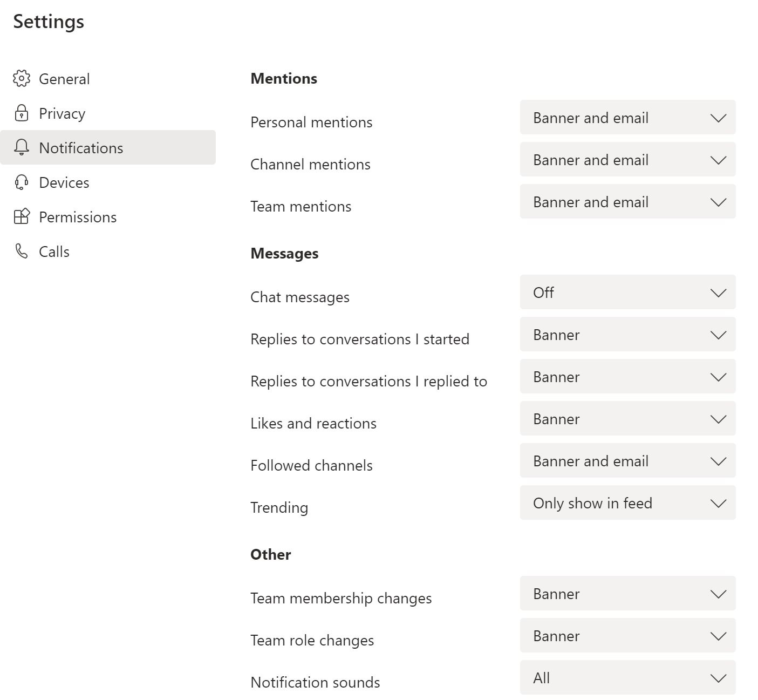Click the General gear icon
The image size is (758, 700).
click(x=21, y=78)
